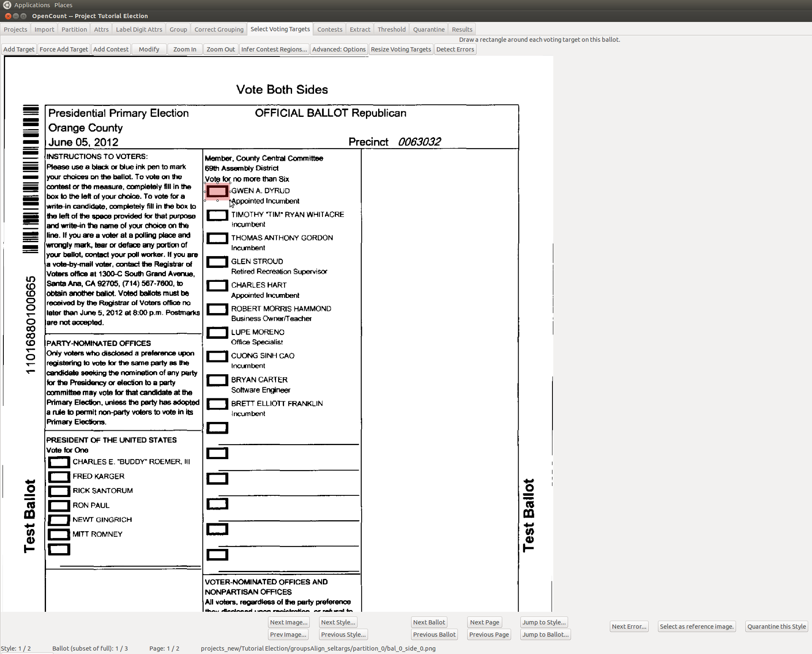This screenshot has width=812, height=654.
Task: Run Detect Errors
Action: point(455,49)
